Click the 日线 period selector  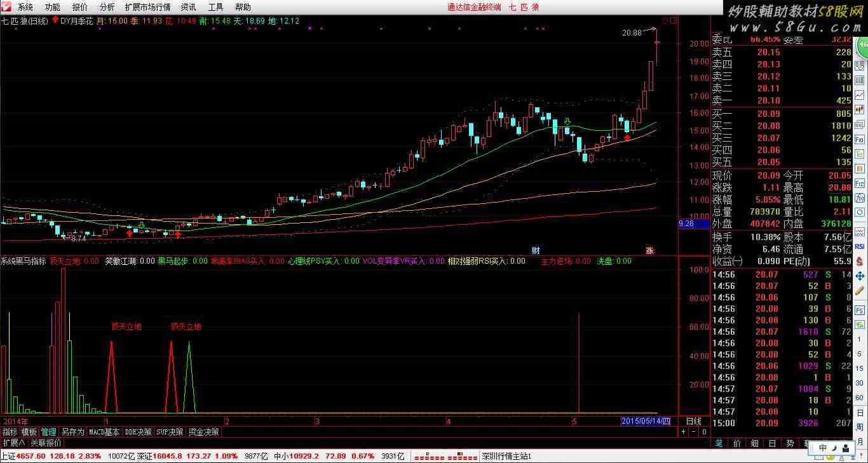(693, 421)
